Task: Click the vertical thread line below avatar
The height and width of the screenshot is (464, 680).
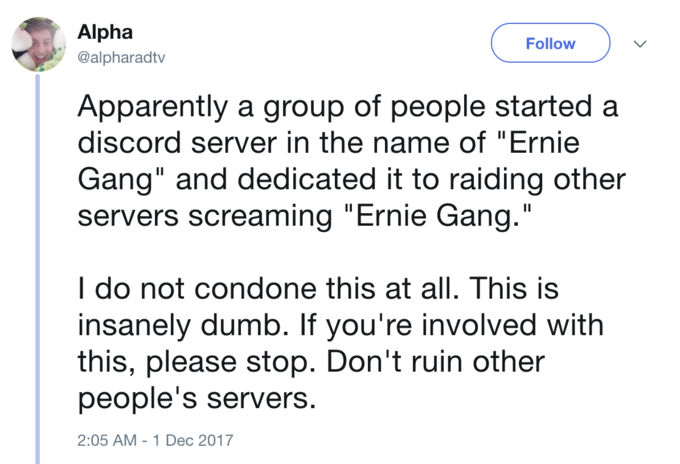Action: 37,269
